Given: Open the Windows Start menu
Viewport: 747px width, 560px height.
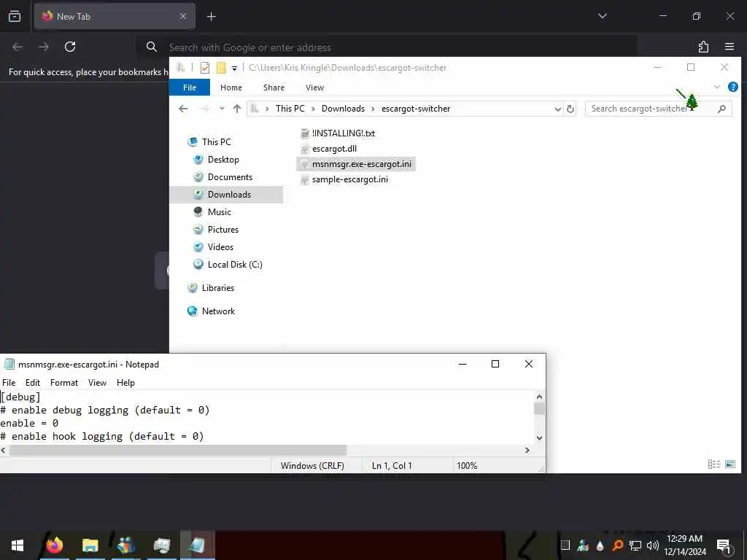Looking at the screenshot, I should [18, 545].
